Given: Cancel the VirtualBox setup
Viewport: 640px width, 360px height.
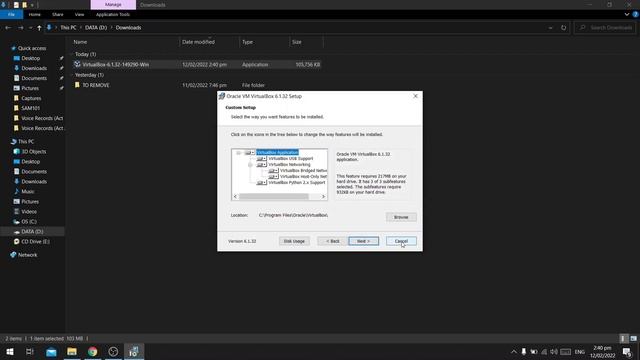Looking at the screenshot, I should click(x=401, y=241).
